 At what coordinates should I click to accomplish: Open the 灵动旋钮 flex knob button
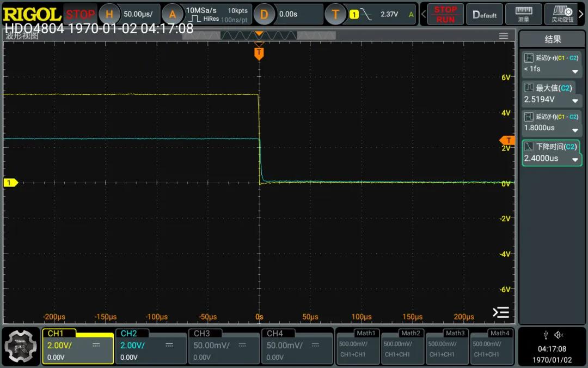pos(562,14)
